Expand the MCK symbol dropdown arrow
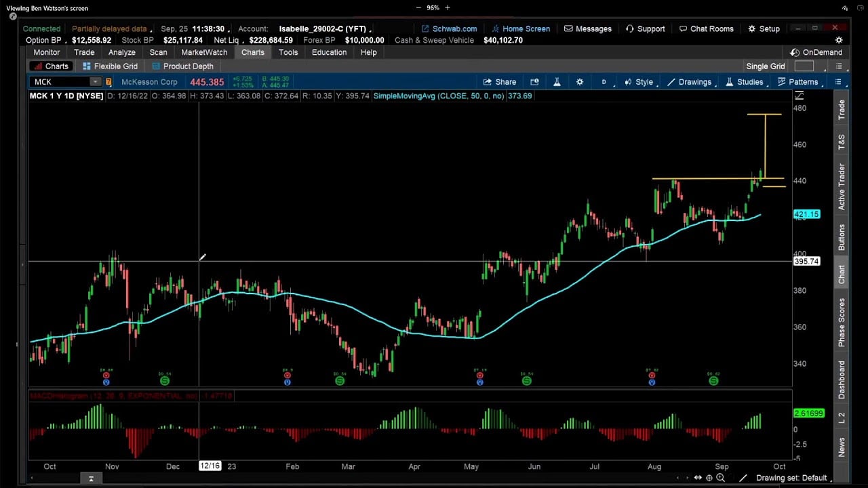868x488 pixels. (x=96, y=82)
